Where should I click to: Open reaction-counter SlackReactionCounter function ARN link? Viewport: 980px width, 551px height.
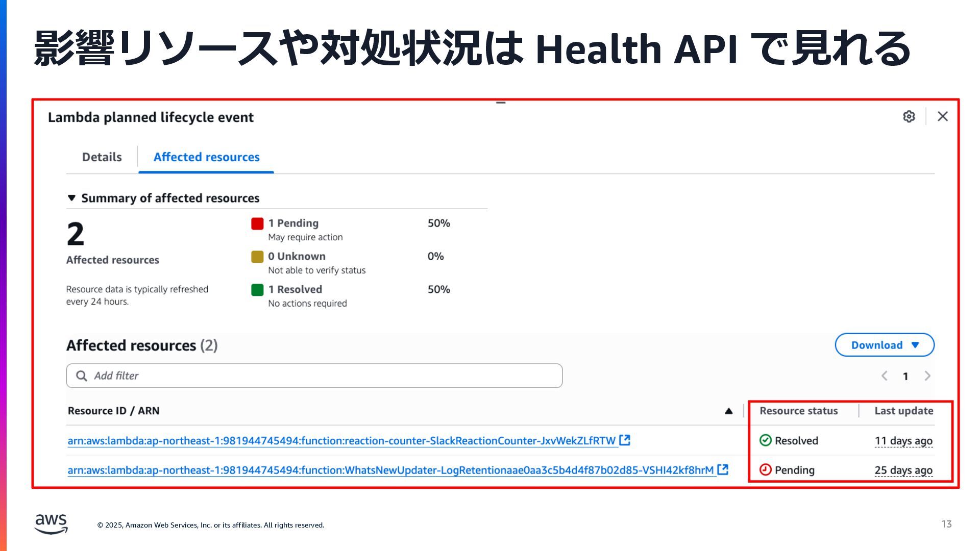(341, 441)
